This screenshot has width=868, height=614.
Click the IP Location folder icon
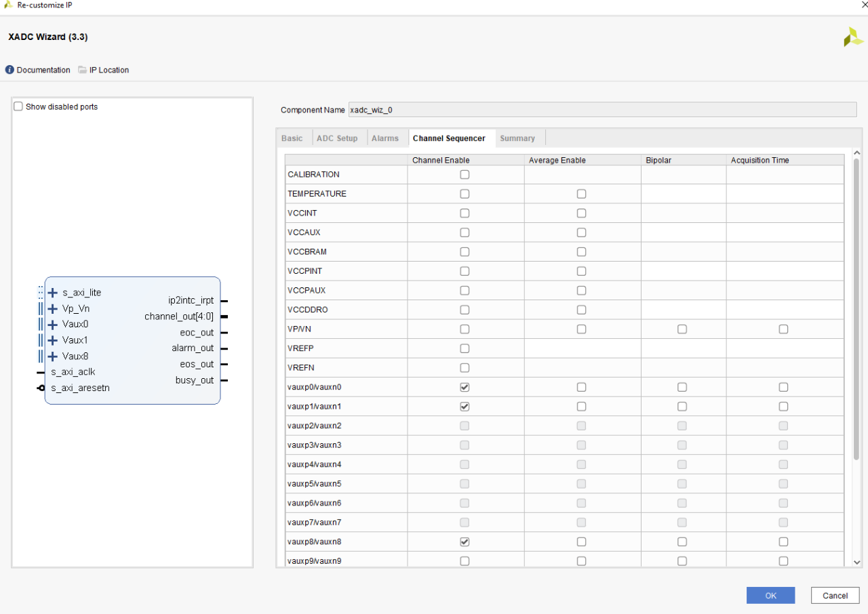pos(82,70)
